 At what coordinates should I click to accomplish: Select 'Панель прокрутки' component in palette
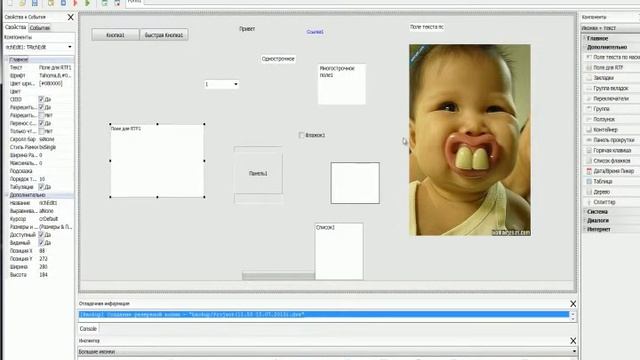tap(611, 140)
